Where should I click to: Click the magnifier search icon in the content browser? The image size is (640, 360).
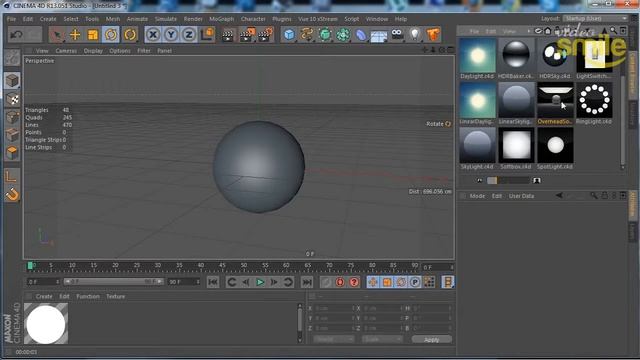(x=613, y=31)
